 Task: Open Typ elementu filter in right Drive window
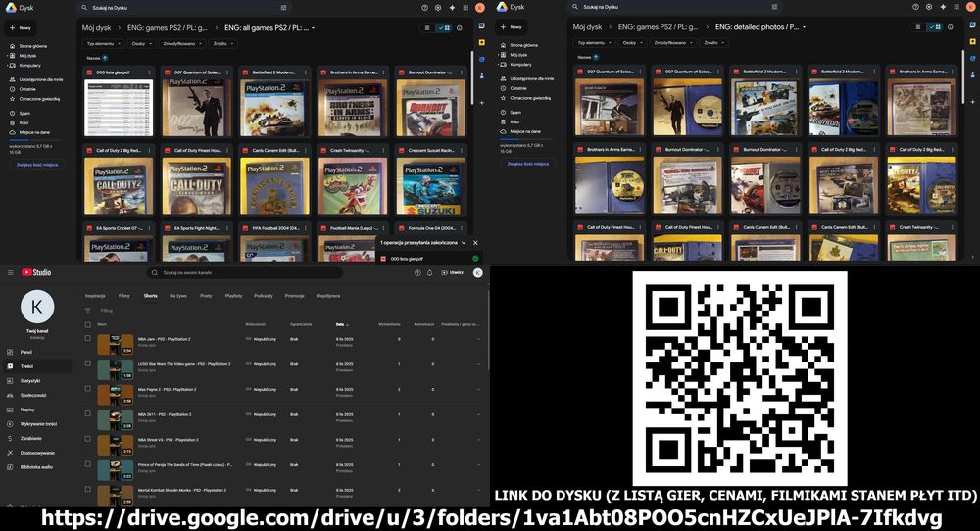(x=593, y=43)
